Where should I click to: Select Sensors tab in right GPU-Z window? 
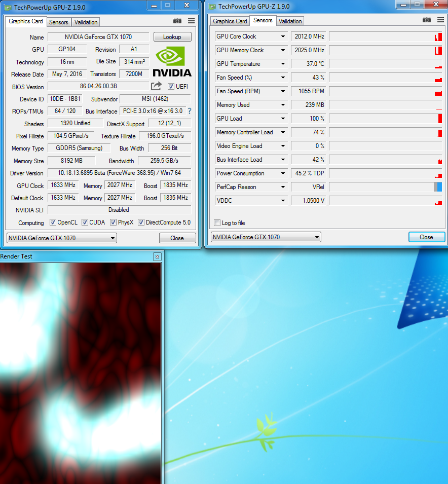click(263, 20)
